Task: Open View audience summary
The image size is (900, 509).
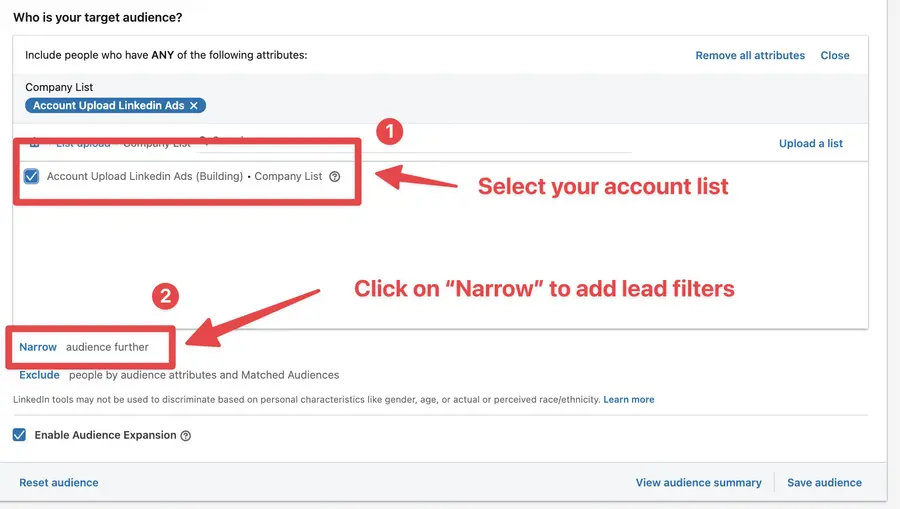Action: (698, 483)
